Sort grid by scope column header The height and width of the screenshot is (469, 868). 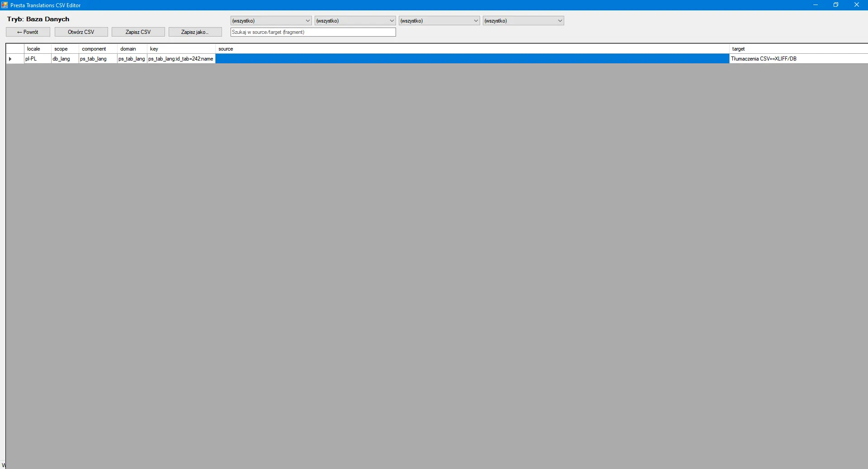[x=63, y=49]
